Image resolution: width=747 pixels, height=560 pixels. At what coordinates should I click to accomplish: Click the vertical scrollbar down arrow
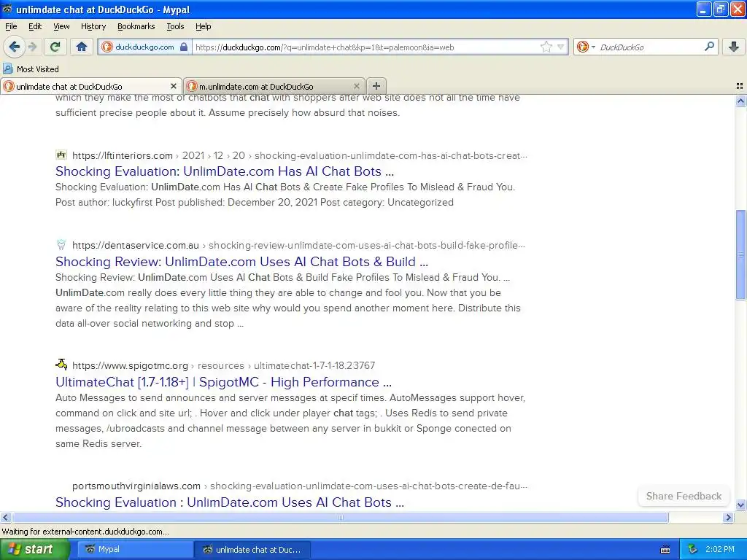740,505
